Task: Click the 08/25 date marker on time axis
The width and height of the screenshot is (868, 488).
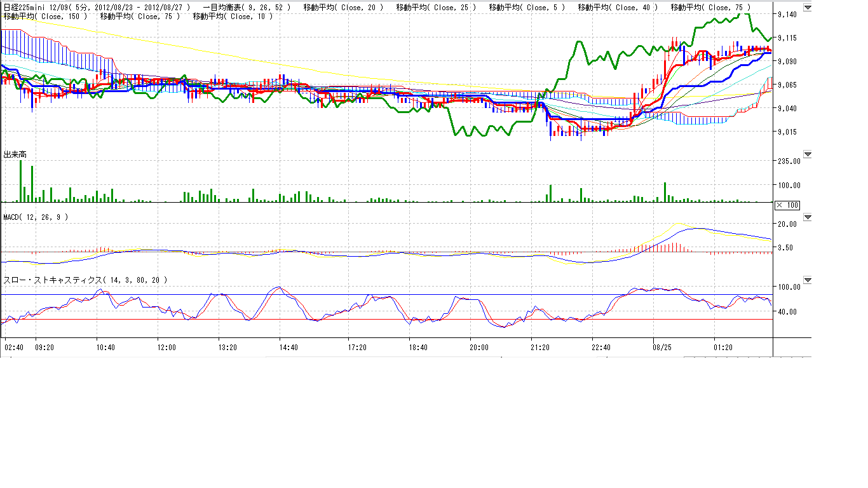Action: pos(662,348)
